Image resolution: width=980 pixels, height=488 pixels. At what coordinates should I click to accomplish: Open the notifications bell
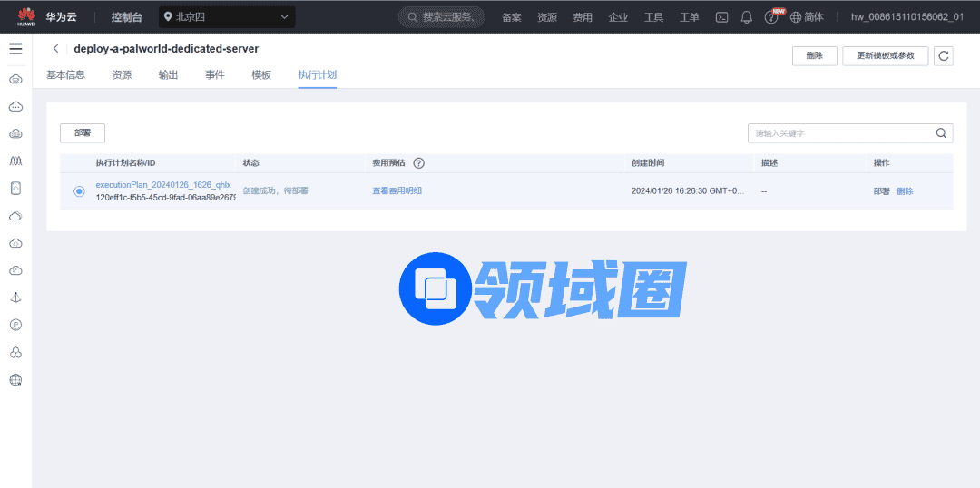tap(747, 17)
